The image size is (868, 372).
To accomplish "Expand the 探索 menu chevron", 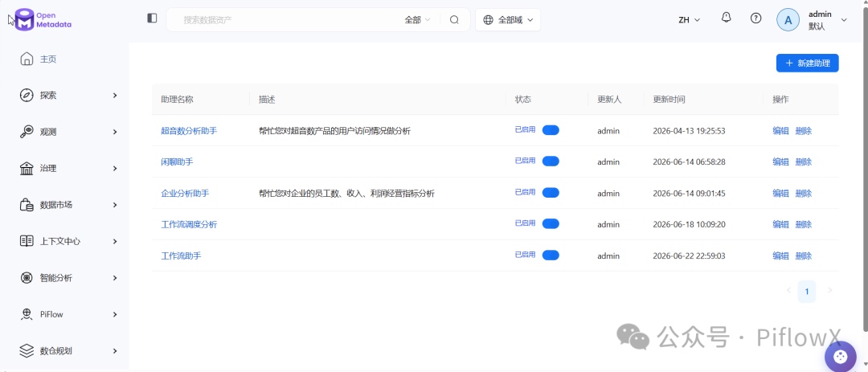I will pyautogui.click(x=115, y=96).
